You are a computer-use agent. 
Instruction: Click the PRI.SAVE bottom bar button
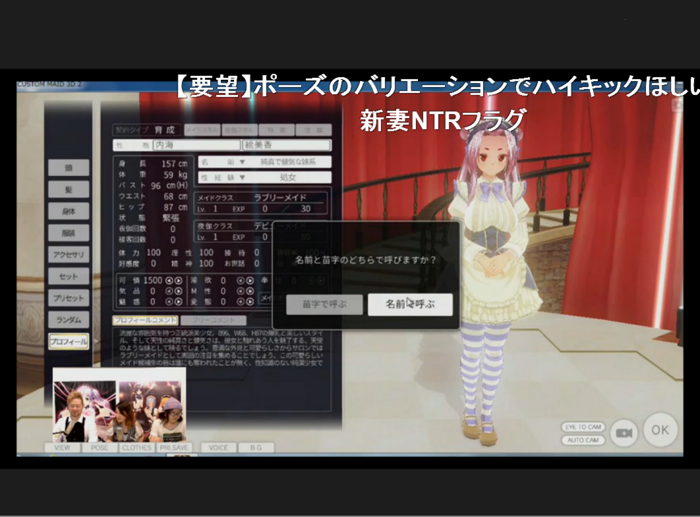pos(174,447)
